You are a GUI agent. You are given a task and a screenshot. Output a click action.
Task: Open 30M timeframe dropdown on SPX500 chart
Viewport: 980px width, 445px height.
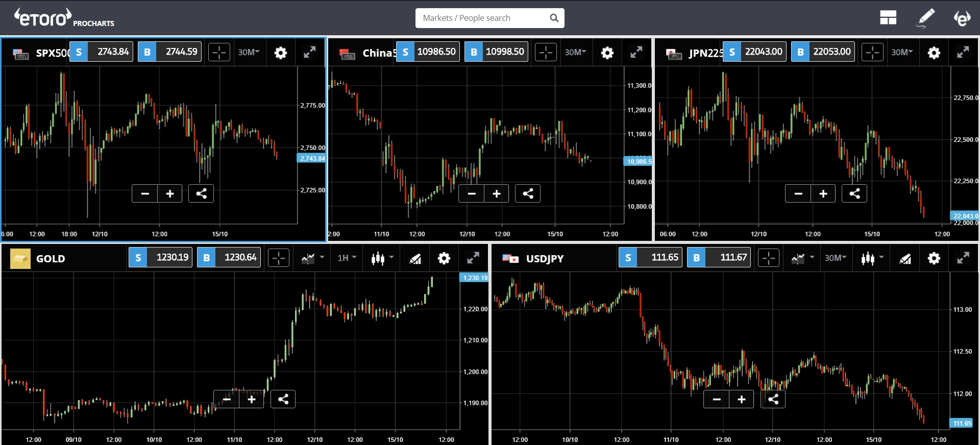click(249, 52)
